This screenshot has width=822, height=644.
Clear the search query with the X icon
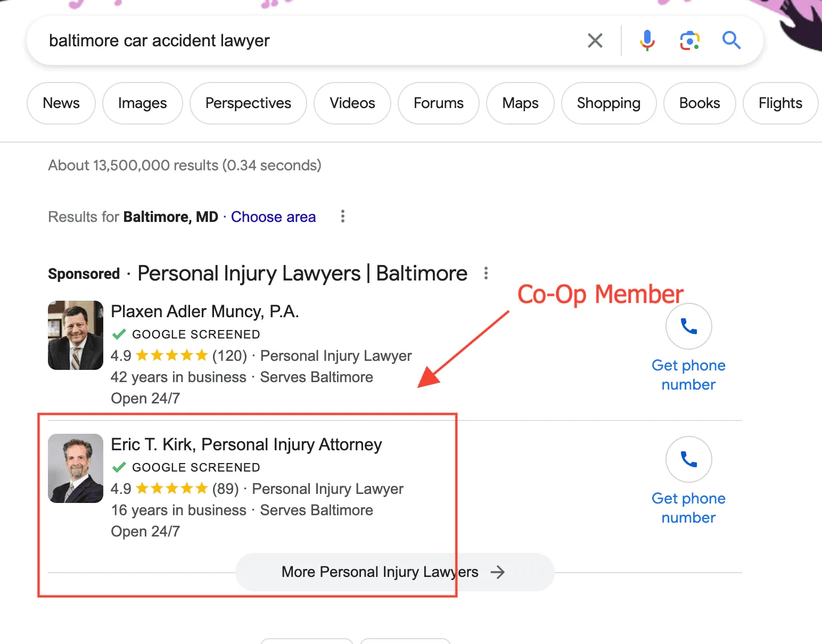[595, 40]
